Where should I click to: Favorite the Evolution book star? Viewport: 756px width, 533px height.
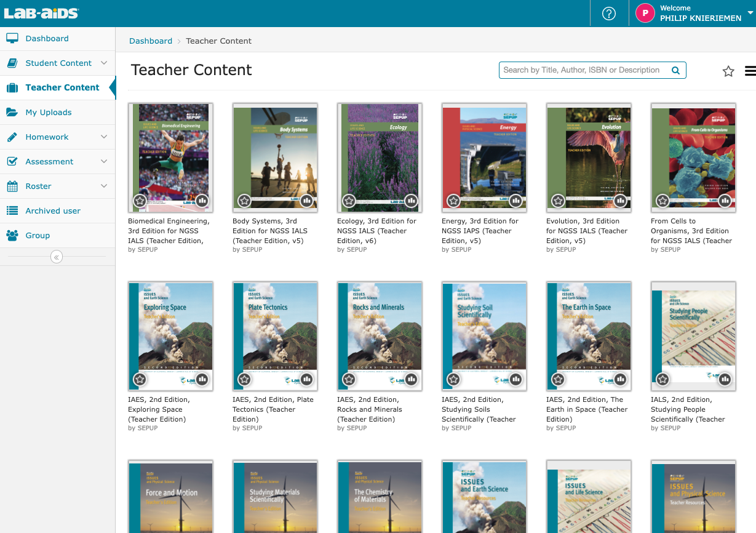click(558, 201)
